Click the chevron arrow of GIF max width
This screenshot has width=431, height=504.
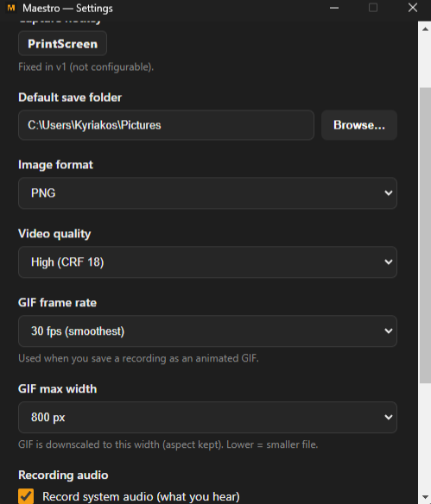388,417
